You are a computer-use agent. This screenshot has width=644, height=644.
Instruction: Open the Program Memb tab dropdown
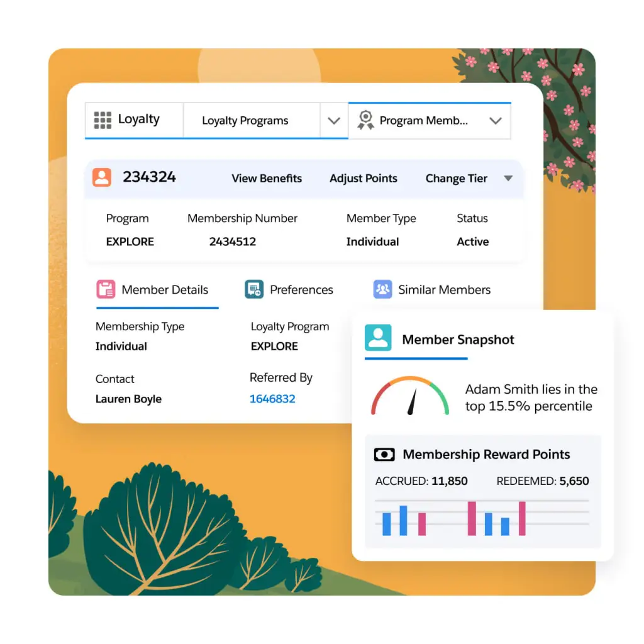496,120
